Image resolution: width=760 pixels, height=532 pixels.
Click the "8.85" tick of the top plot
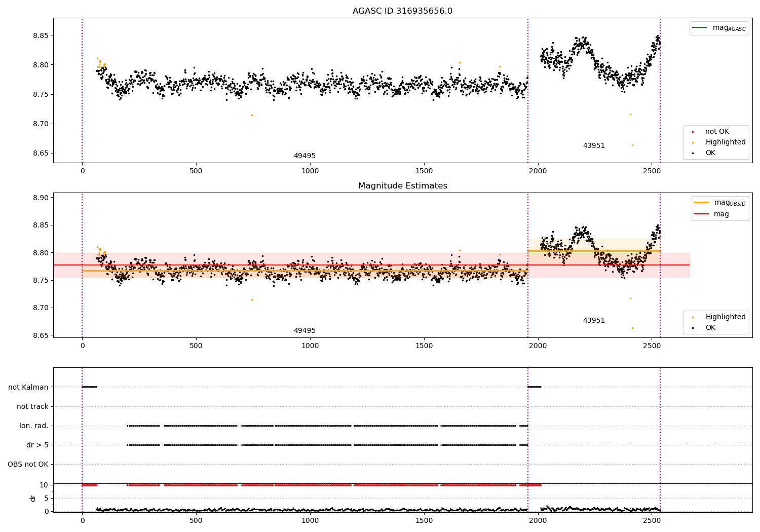pyautogui.click(x=41, y=35)
